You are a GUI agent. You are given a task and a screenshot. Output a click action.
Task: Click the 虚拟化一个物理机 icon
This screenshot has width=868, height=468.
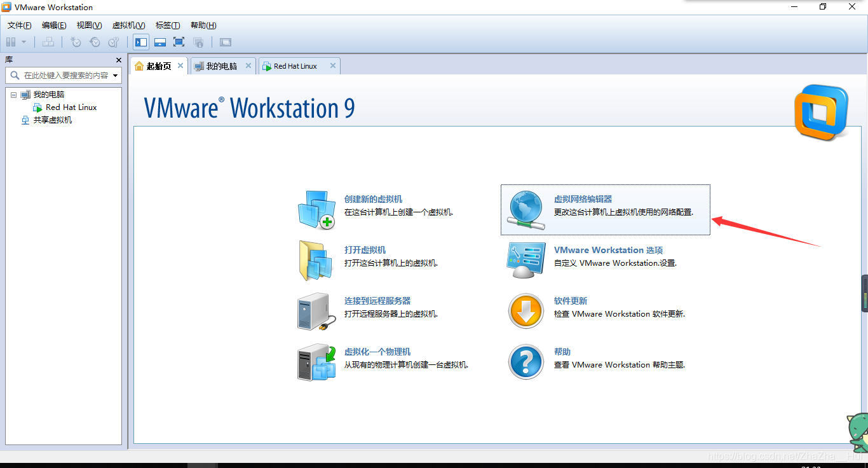pos(316,362)
